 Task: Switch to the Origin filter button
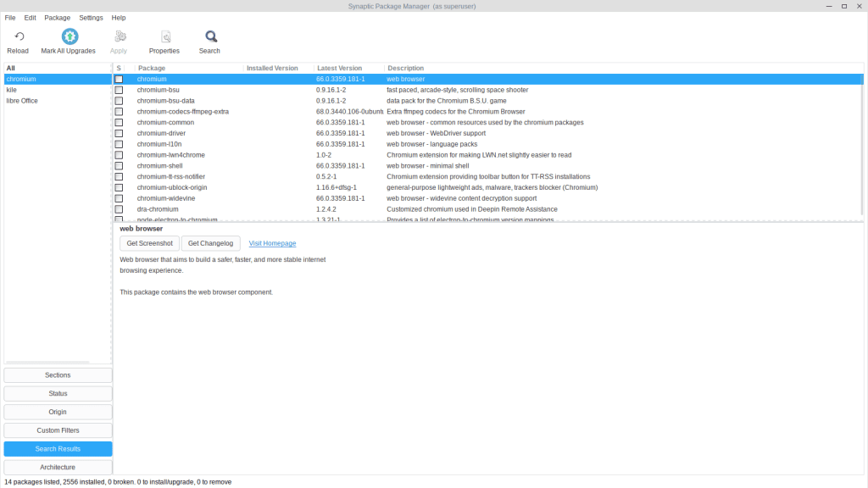pyautogui.click(x=58, y=413)
